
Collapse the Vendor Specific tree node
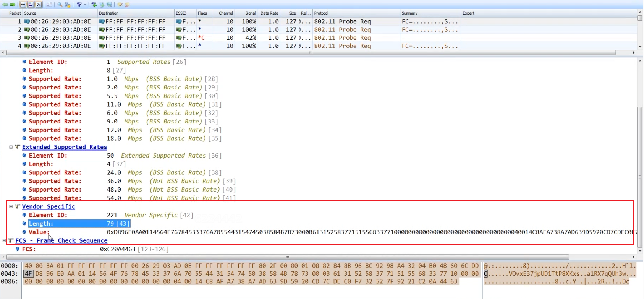(11, 206)
